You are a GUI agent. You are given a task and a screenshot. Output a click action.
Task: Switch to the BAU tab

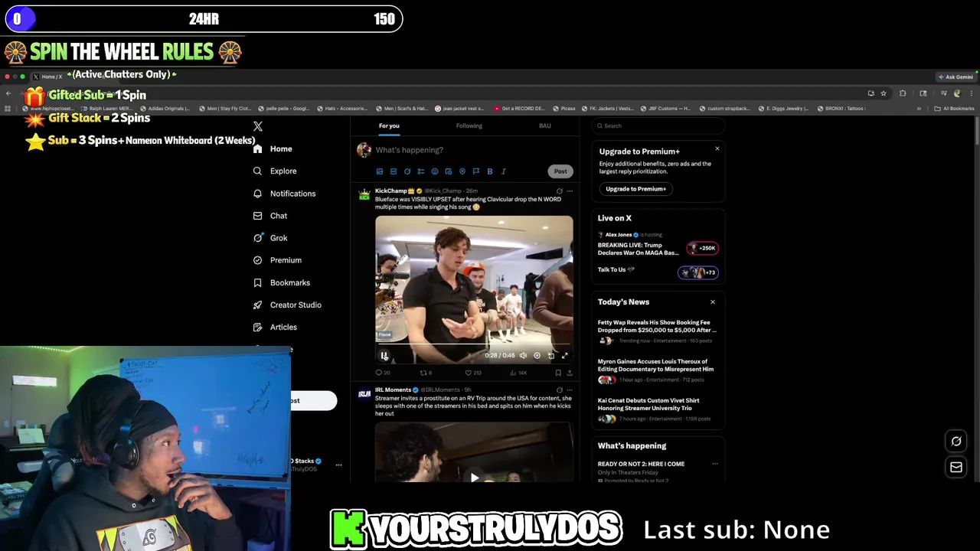(x=544, y=126)
